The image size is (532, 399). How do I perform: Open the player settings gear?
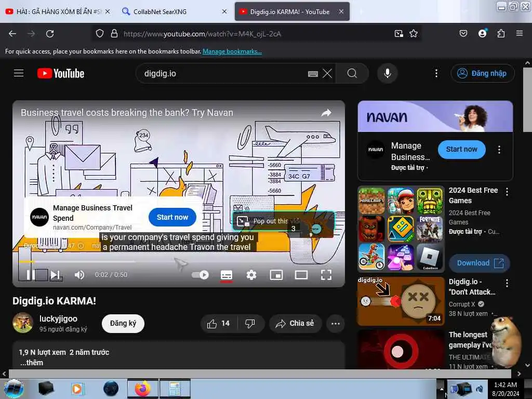pyautogui.click(x=251, y=275)
